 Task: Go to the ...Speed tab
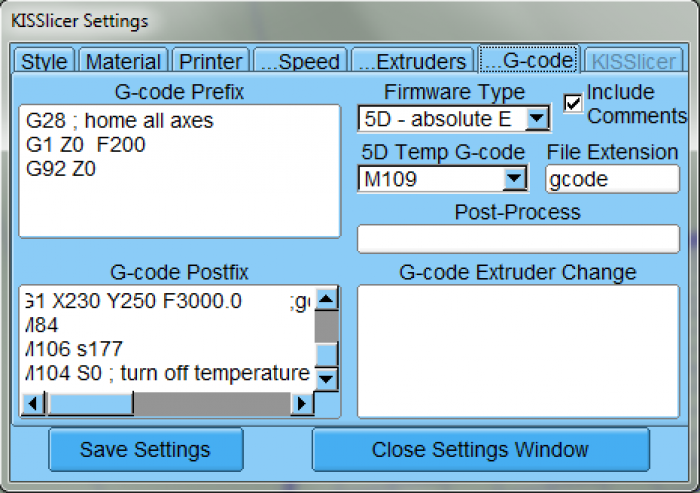(x=300, y=61)
